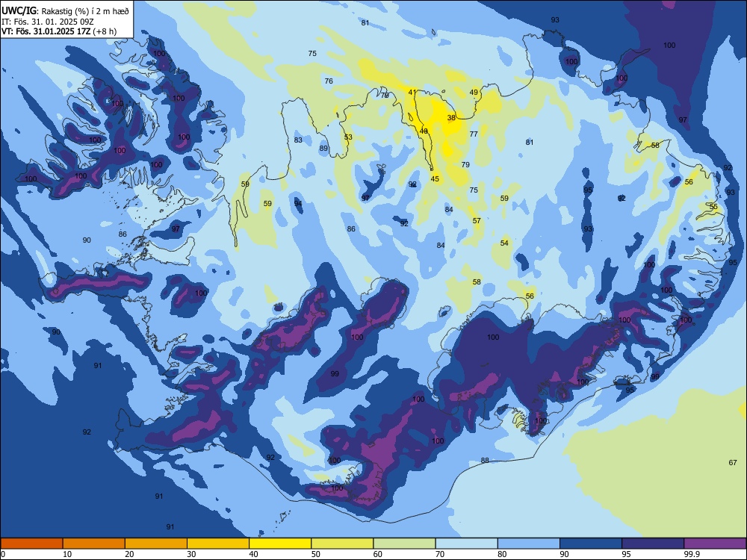Click the 'IT: Fös. 31. 01. 2025 09Z' line
The width and height of the screenshot is (747, 560).
point(48,22)
